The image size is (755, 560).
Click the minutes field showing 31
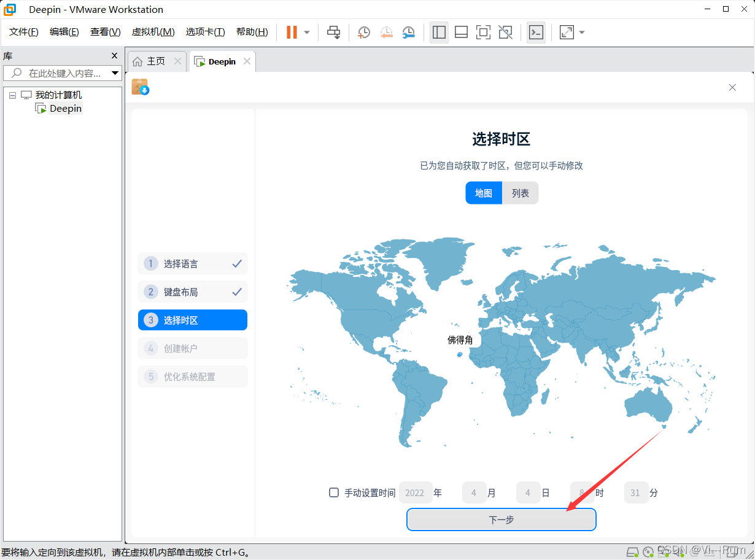[x=636, y=492]
